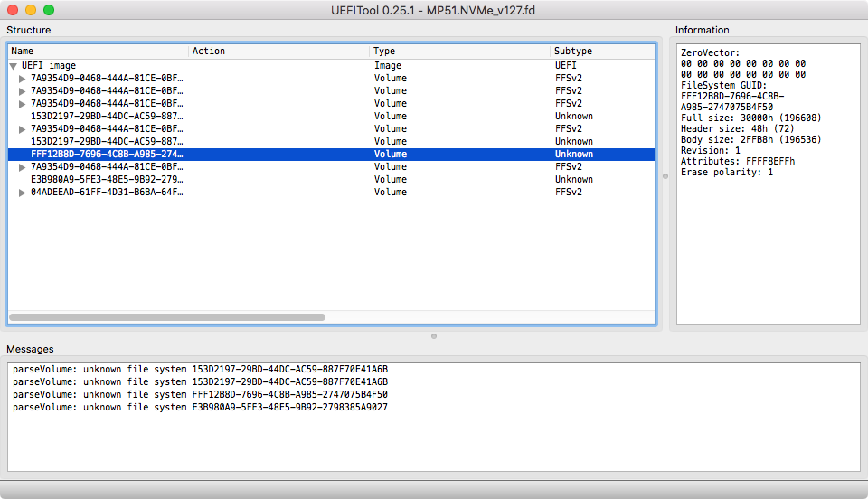Click the splitter handle between Structure and Information

(x=665, y=176)
